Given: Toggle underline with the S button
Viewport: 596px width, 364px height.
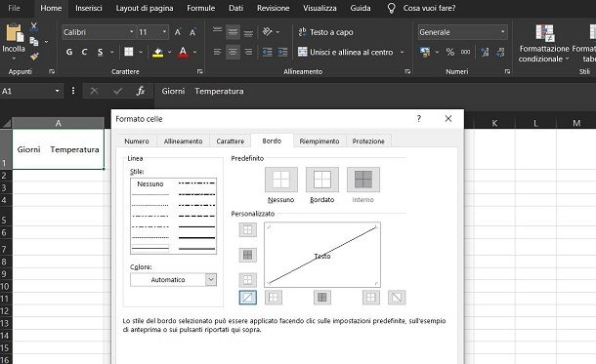Looking at the screenshot, I should [x=100, y=52].
